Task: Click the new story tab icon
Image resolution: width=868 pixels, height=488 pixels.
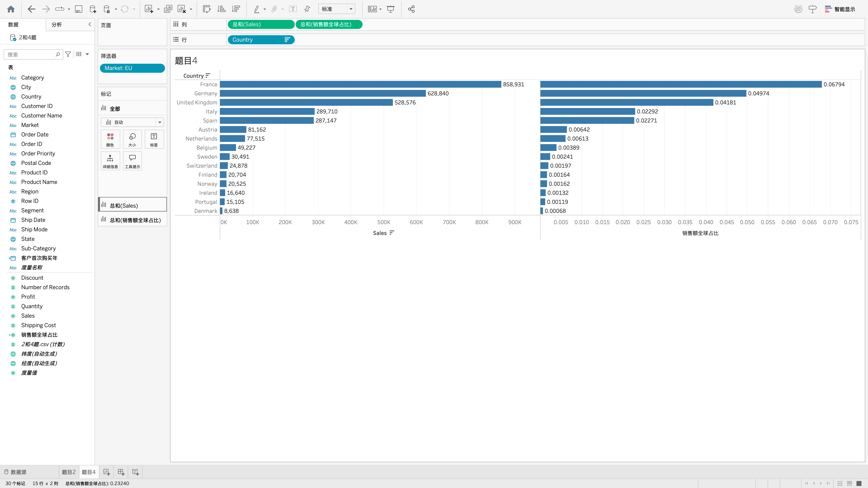Action: coord(135,472)
